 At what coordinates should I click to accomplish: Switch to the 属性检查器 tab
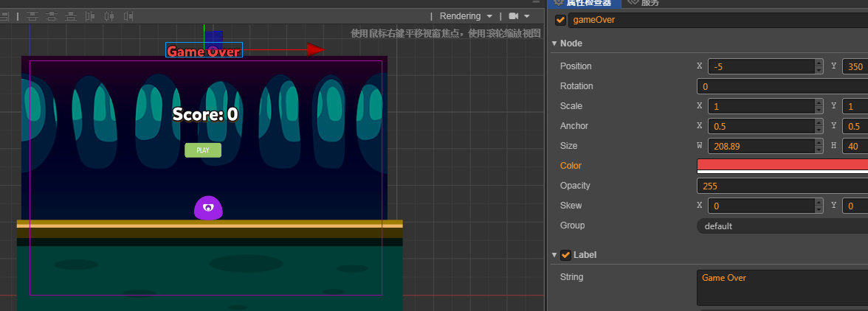tap(583, 3)
